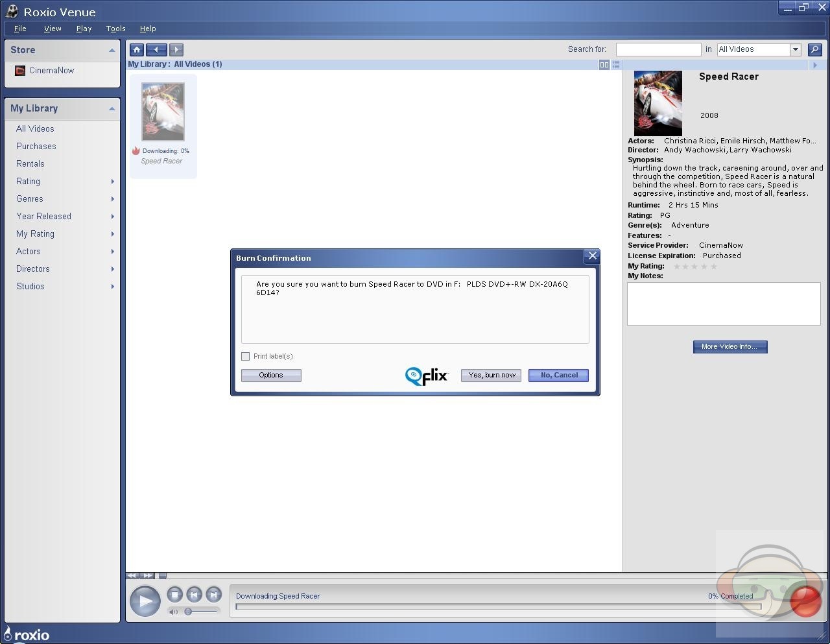
Task: Enable the Print label(s) checkbox
Action: (x=246, y=356)
